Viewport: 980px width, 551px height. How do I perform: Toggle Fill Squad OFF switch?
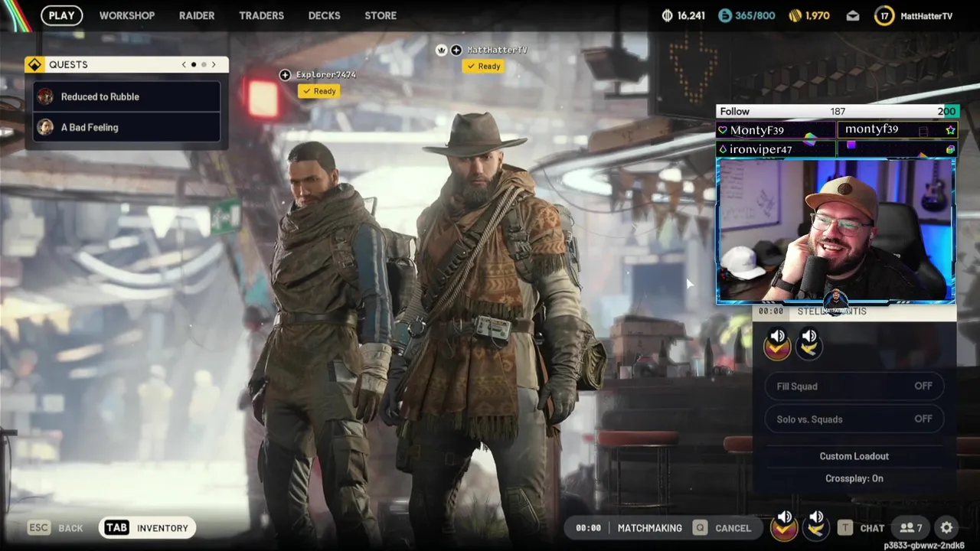tap(854, 386)
